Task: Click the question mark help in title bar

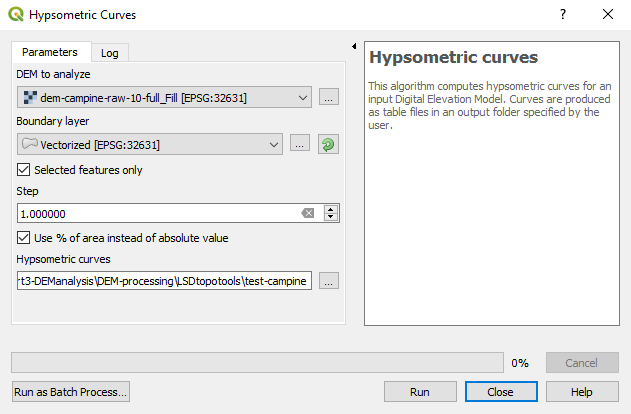Action: (x=563, y=15)
